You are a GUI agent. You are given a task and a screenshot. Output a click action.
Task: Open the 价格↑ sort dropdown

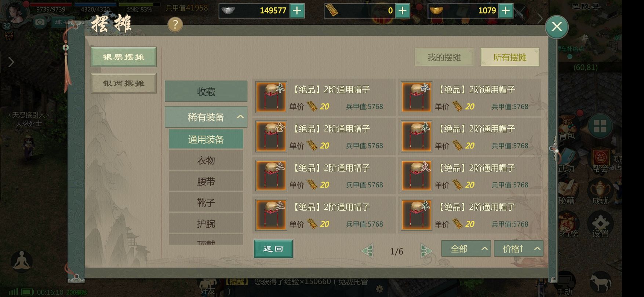coord(519,249)
